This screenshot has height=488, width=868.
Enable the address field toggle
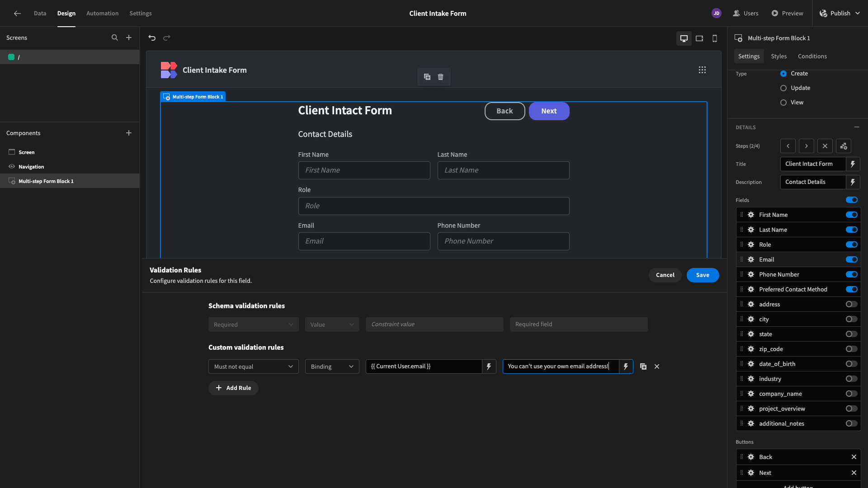coord(852,305)
